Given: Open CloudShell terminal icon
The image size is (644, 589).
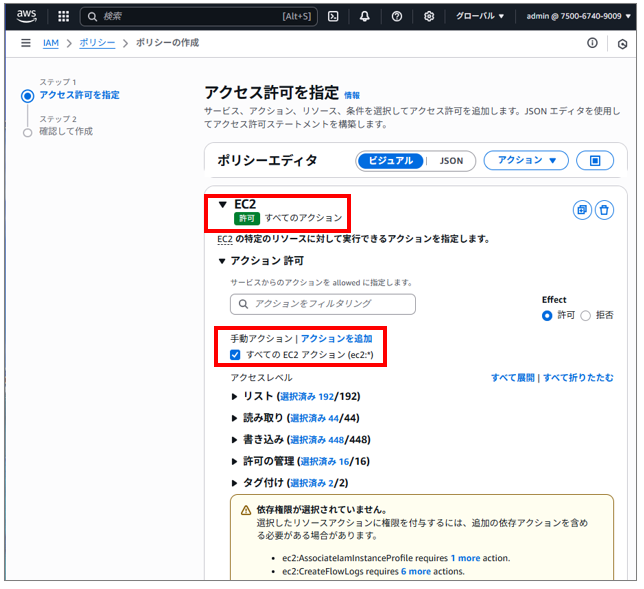Looking at the screenshot, I should coord(333,16).
